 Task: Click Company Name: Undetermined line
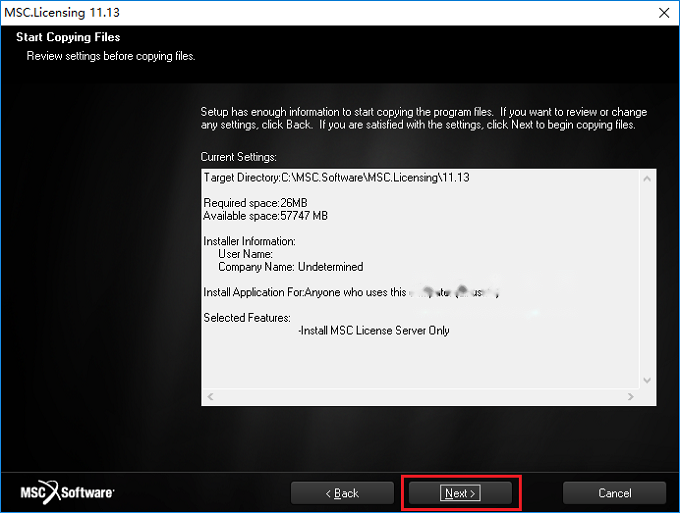click(291, 267)
